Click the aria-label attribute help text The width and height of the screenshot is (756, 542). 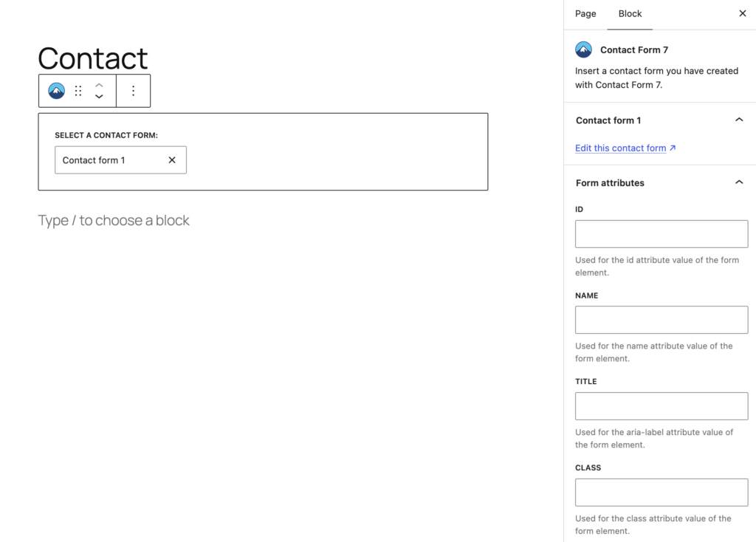tap(654, 439)
